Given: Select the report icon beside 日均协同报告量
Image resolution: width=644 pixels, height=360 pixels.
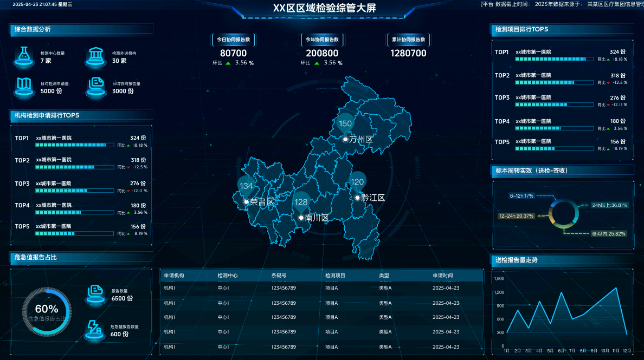Looking at the screenshot, I should click(95, 86).
